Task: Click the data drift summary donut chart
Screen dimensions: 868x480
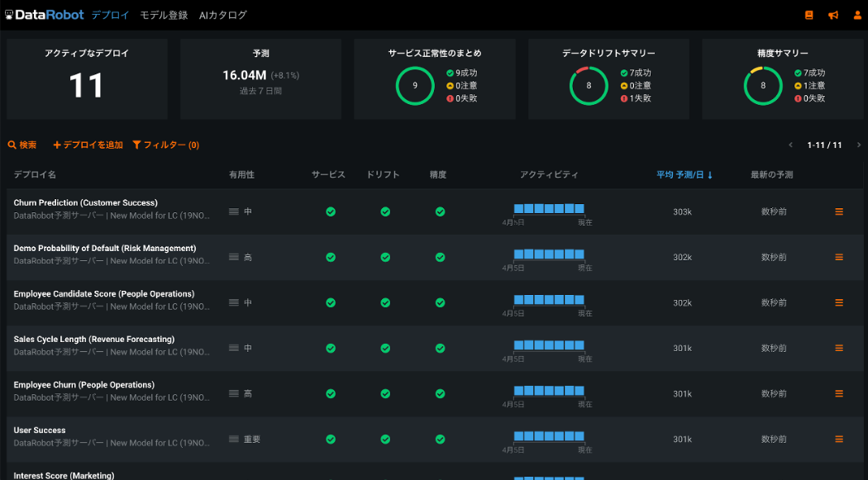Action: tap(589, 86)
